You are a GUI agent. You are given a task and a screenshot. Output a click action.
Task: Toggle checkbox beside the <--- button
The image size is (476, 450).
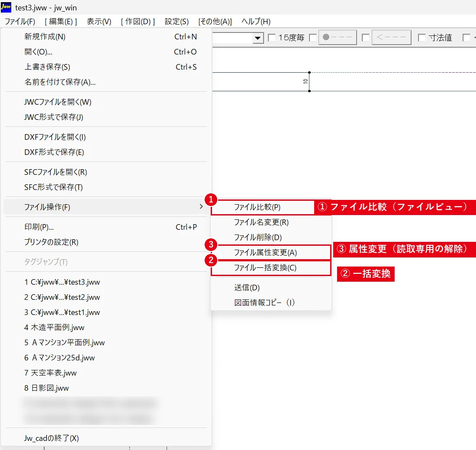click(366, 38)
